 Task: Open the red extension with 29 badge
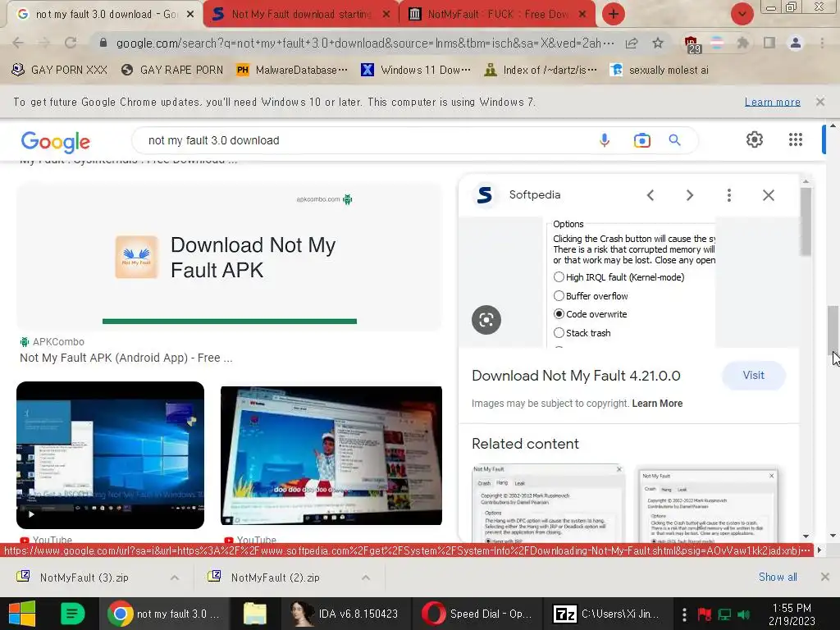(692, 44)
